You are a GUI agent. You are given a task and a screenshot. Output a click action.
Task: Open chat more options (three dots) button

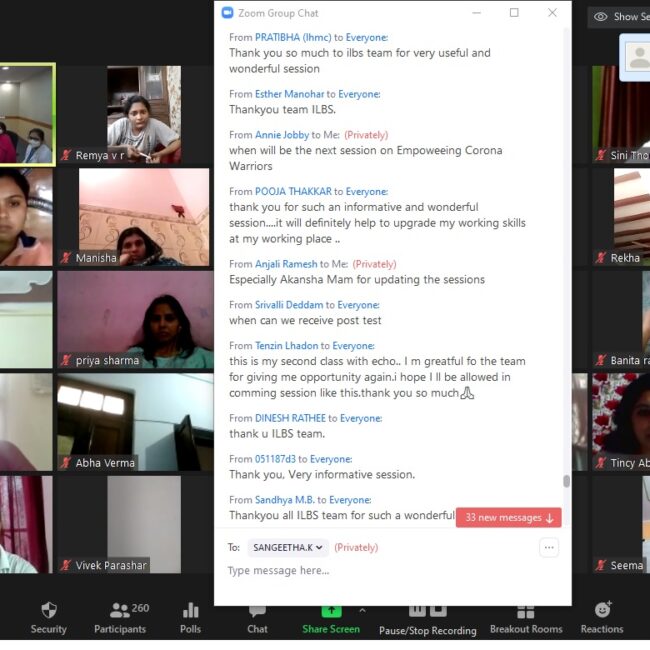click(548, 547)
